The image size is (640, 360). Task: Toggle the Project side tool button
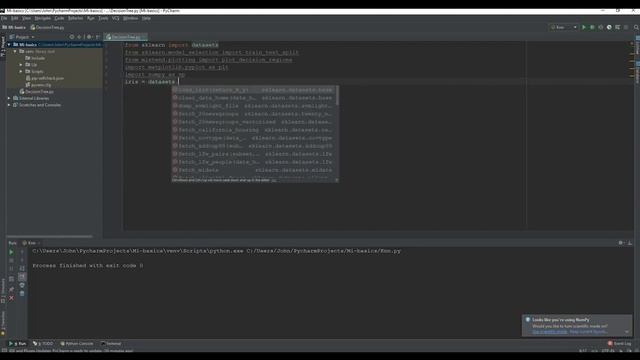[3, 46]
